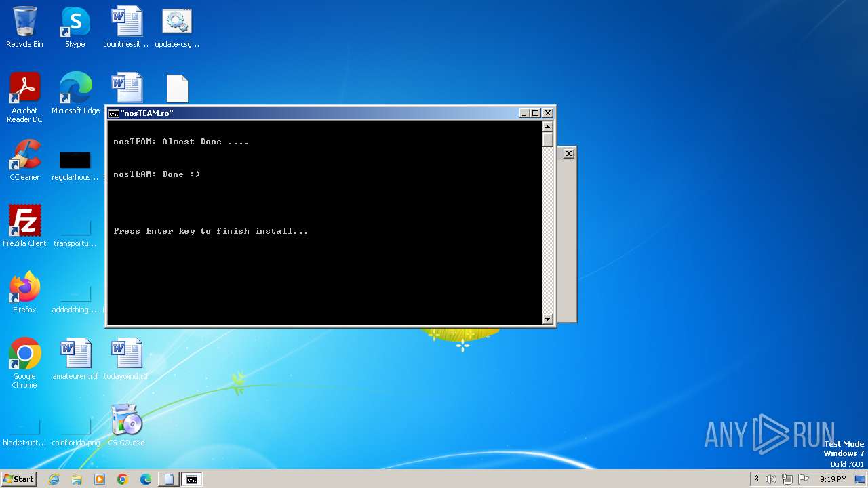
Task: Click the 'nosTEAM: Done :>' console line
Action: pyautogui.click(x=157, y=174)
